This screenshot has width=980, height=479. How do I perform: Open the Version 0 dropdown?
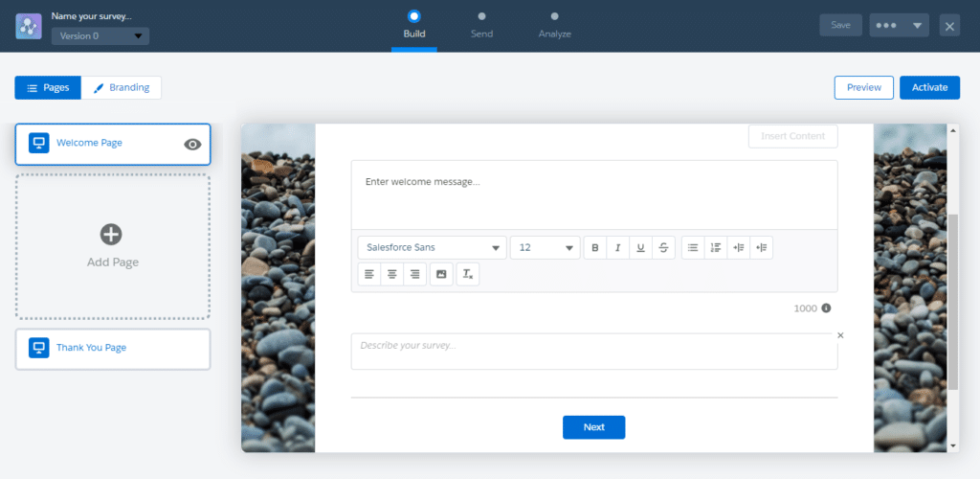pyautogui.click(x=100, y=36)
